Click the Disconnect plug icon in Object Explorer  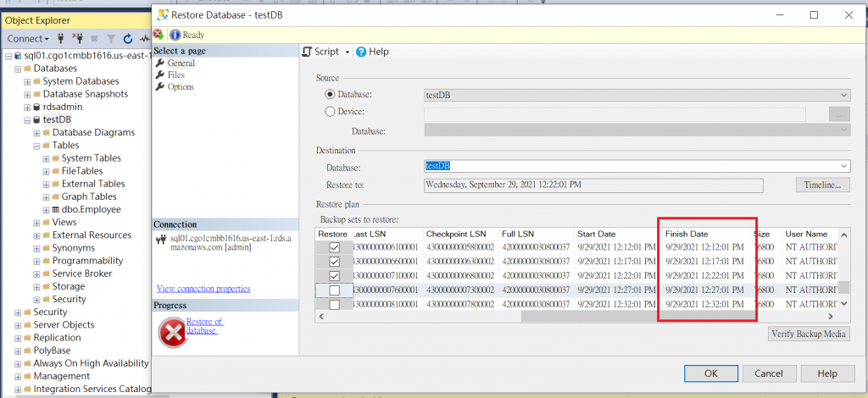(x=77, y=39)
